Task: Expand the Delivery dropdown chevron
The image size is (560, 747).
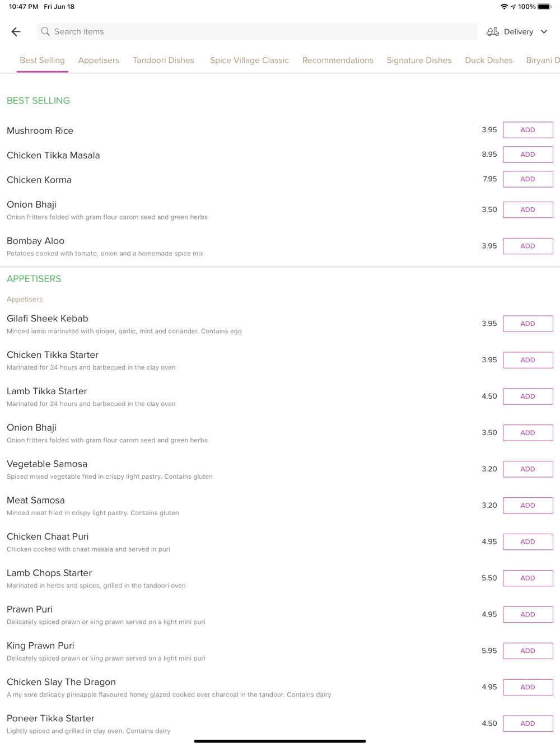Action: tap(544, 32)
